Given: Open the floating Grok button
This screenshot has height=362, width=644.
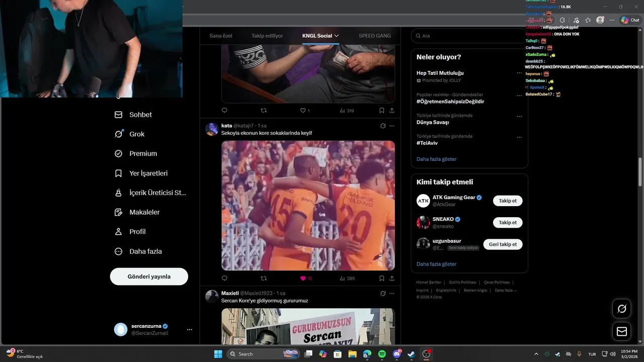Looking at the screenshot, I should click(622, 309).
